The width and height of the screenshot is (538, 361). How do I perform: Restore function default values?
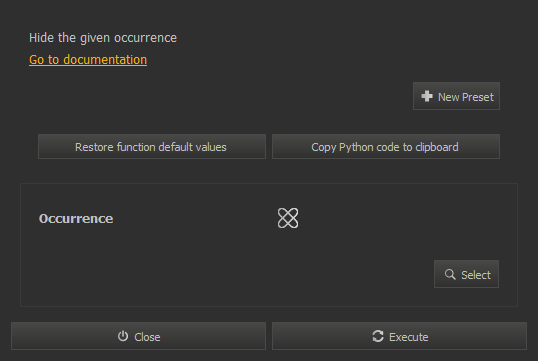coord(152,147)
